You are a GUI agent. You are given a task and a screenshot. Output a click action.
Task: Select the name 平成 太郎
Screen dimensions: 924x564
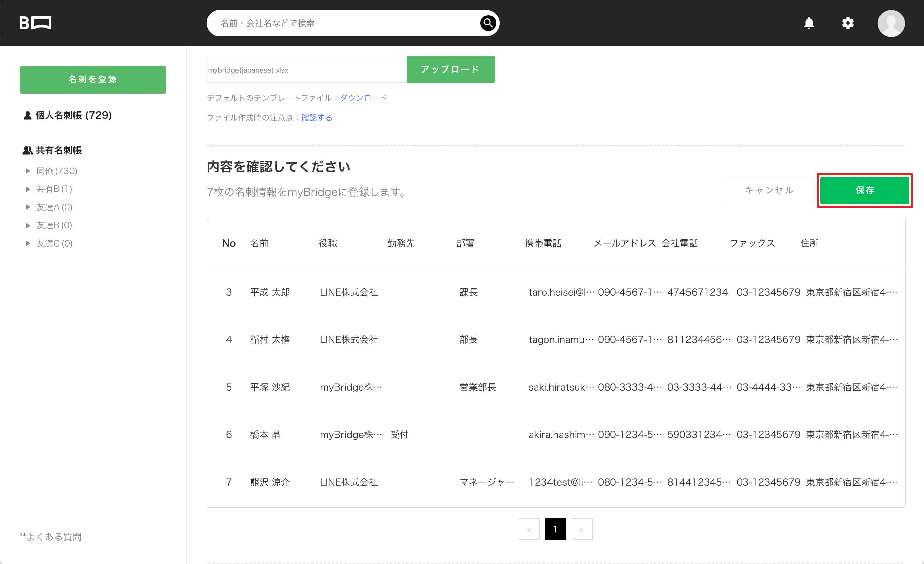click(270, 292)
